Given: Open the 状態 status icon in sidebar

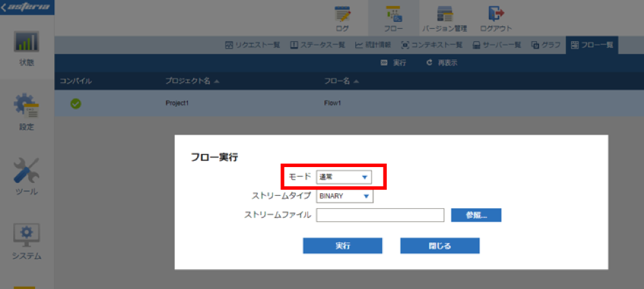Looking at the screenshot, I should pyautogui.click(x=27, y=42).
